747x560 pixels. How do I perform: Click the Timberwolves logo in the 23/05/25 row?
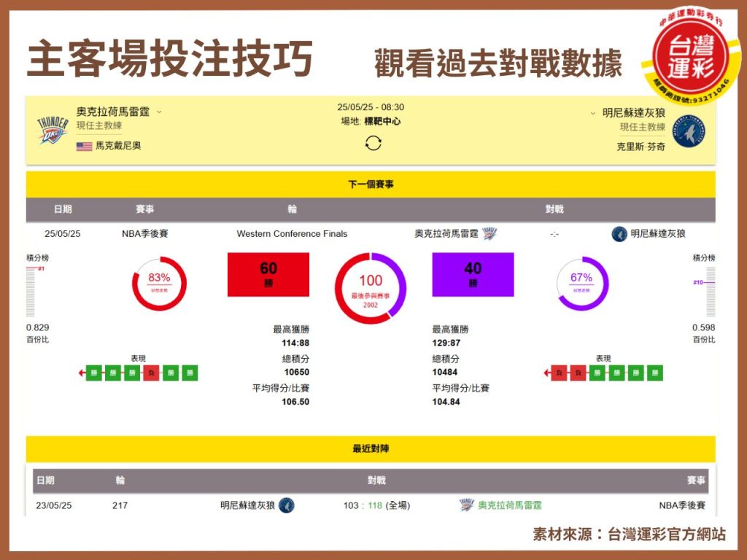click(x=286, y=505)
